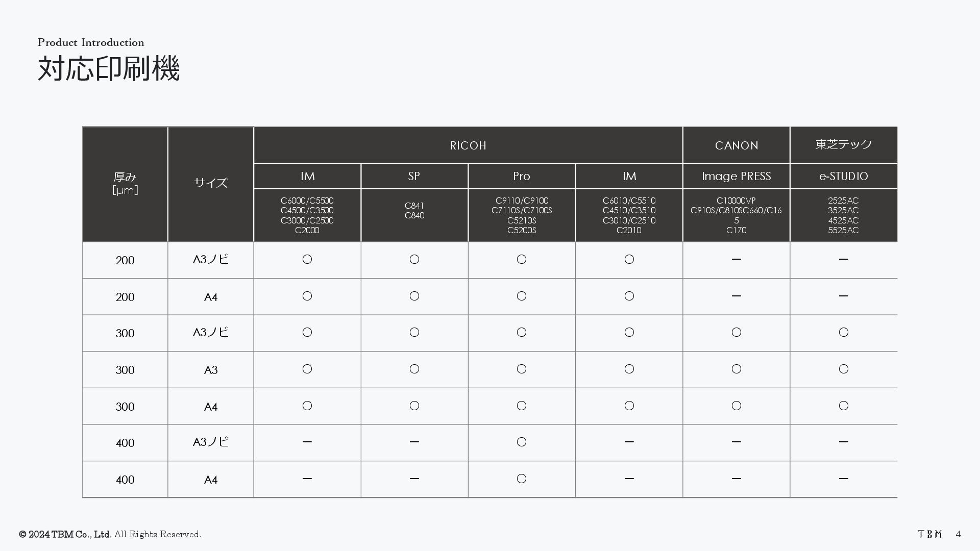Click the dash for 200 A4 under Image PRESS
980x551 pixels.
[x=736, y=296]
